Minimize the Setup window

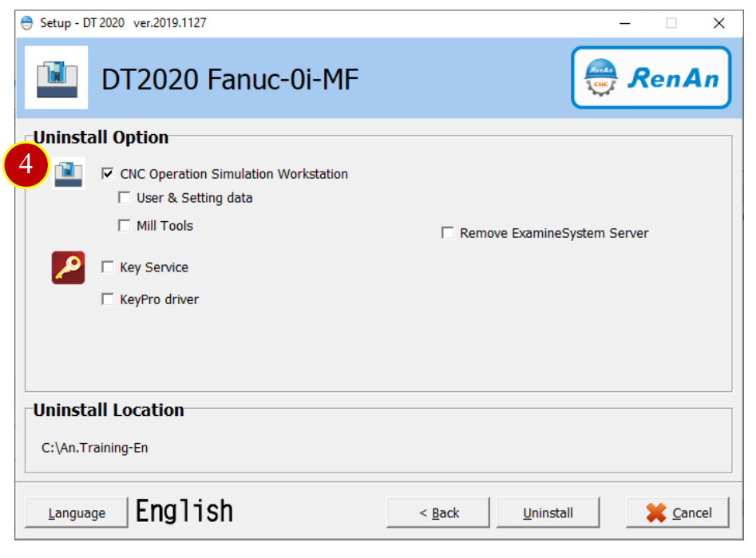click(x=625, y=23)
